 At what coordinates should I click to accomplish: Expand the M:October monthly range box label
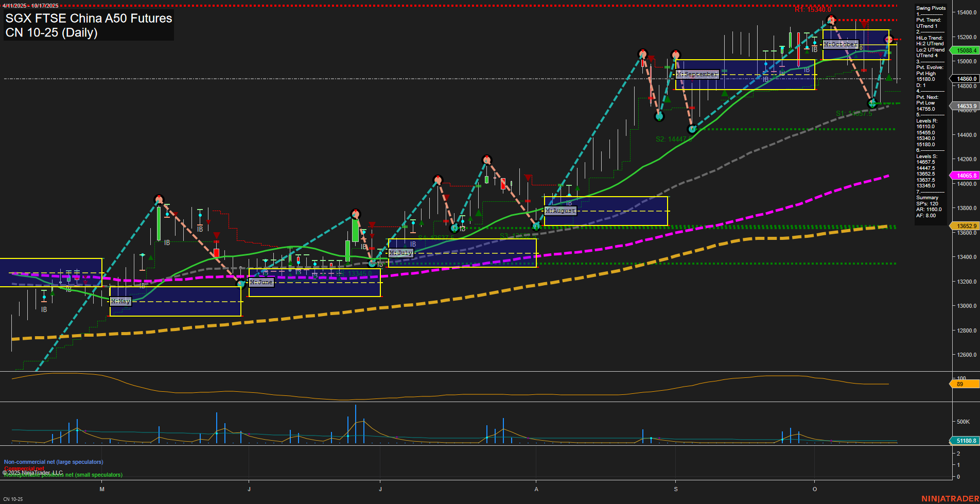click(x=841, y=45)
